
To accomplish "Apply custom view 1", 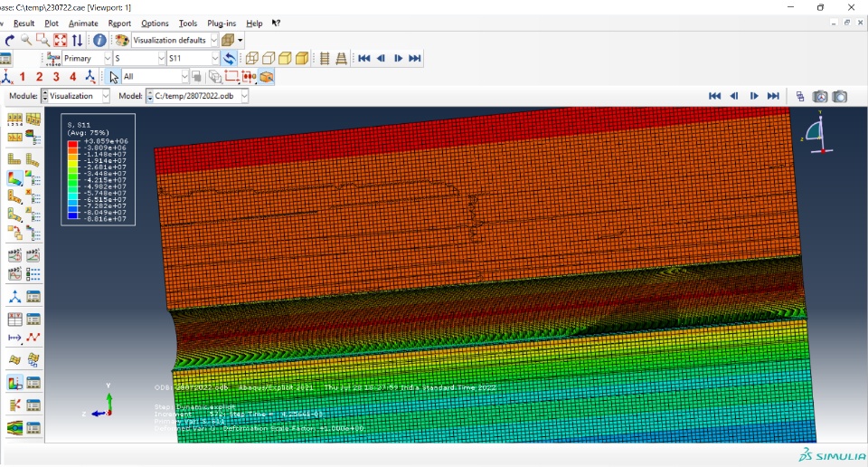I will click(22, 76).
